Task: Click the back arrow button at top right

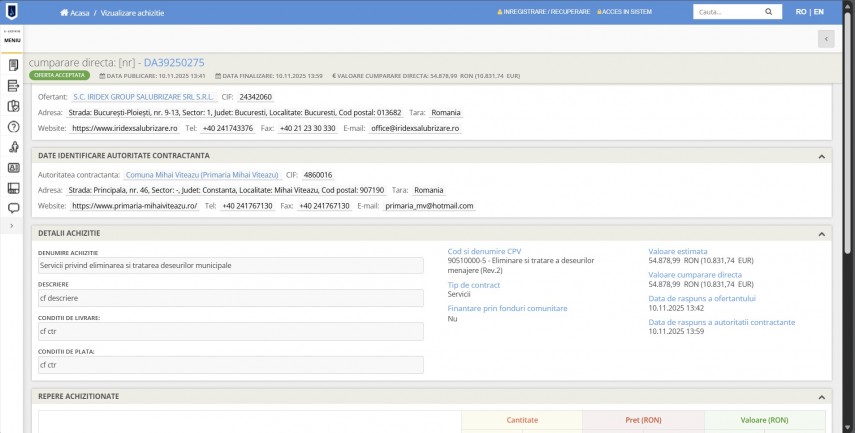Action: [x=826, y=38]
